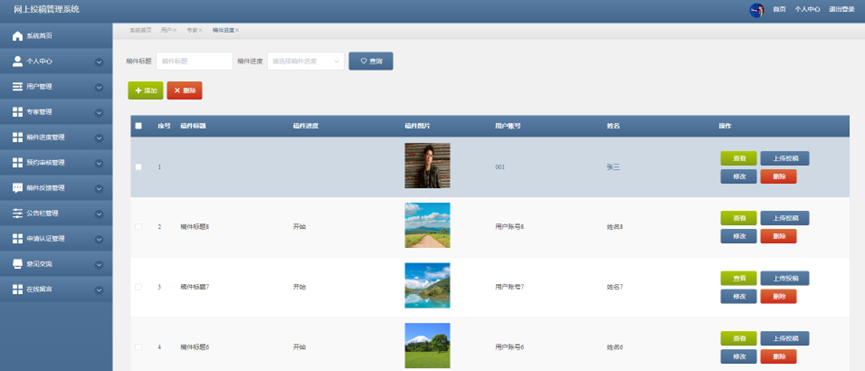Viewport: 865px width, 371px height.
Task: Focus the 稿件标题 search input field
Action: coord(194,61)
